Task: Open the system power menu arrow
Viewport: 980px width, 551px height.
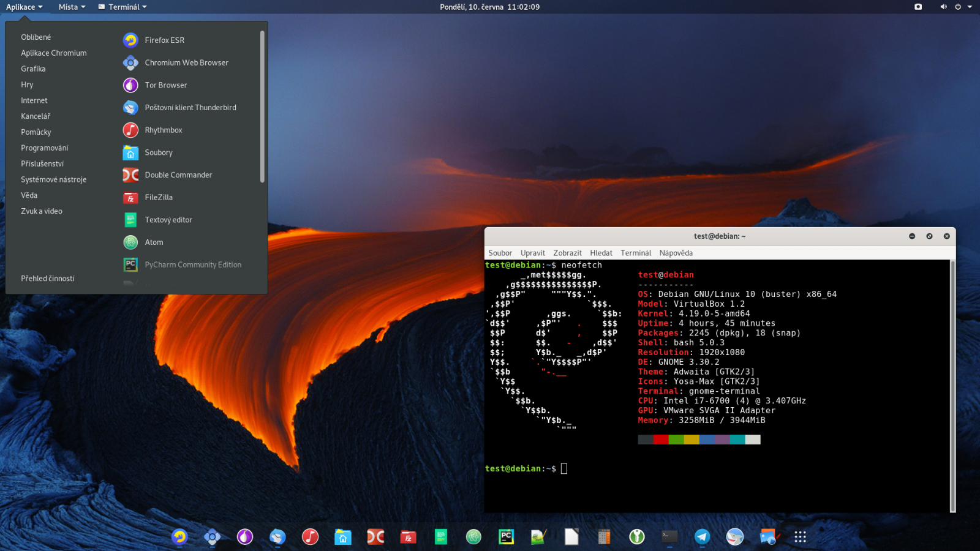Action: click(970, 7)
